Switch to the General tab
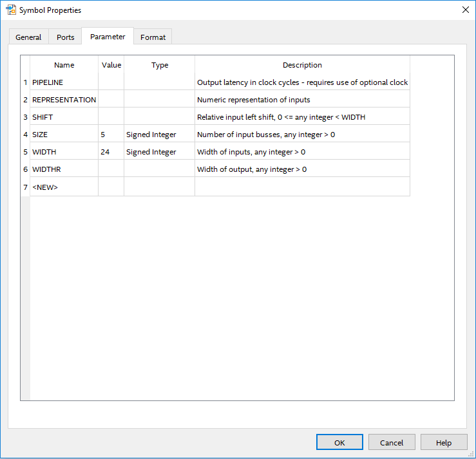This screenshot has height=459, width=476. pyautogui.click(x=28, y=37)
